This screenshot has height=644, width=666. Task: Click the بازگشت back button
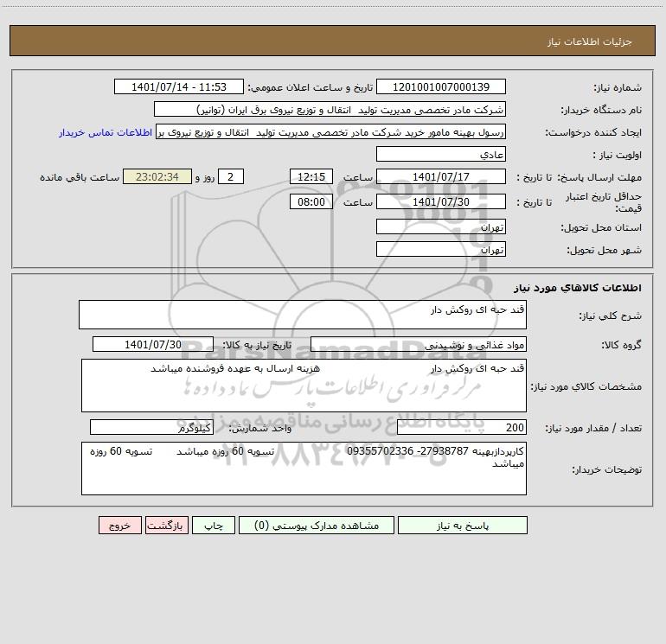166,526
